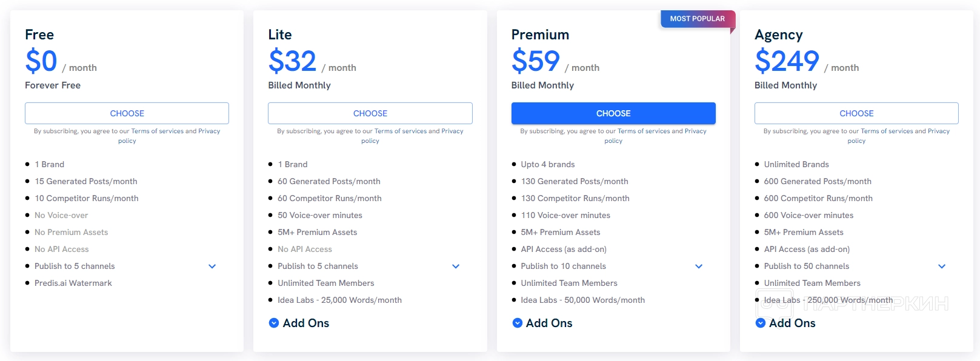
Task: Expand Publish to 5 channels in Lite plan
Action: coord(456,267)
